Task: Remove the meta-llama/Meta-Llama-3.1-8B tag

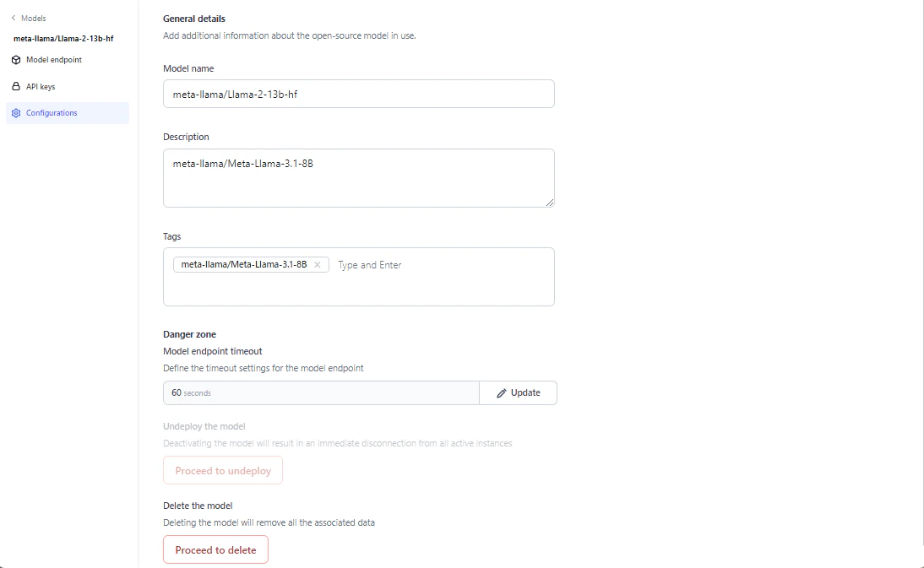Action: tap(317, 264)
